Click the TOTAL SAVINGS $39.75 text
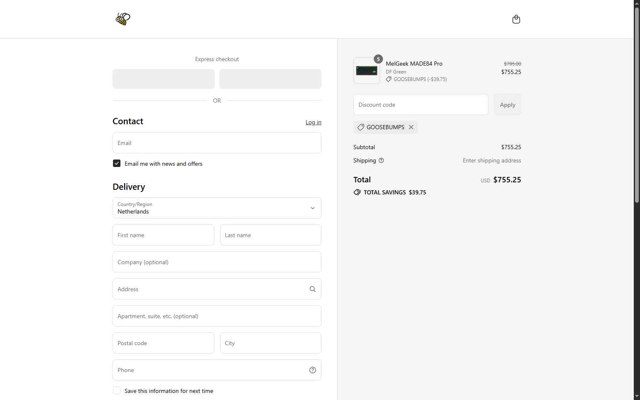The width and height of the screenshot is (640, 400). (395, 192)
